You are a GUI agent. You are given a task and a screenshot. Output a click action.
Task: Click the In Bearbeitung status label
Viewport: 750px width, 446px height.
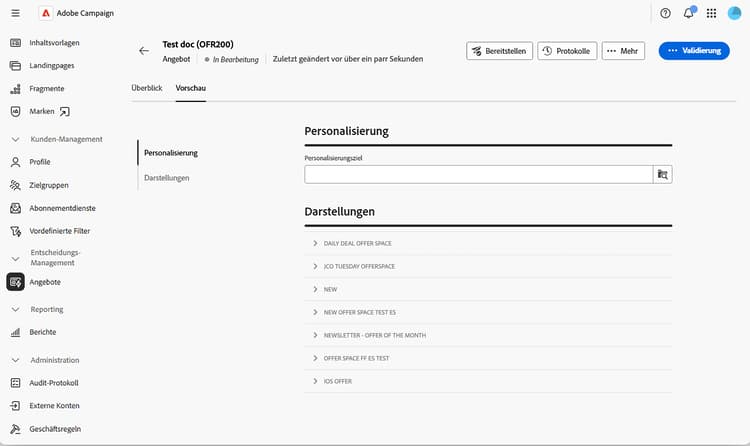pyautogui.click(x=236, y=59)
